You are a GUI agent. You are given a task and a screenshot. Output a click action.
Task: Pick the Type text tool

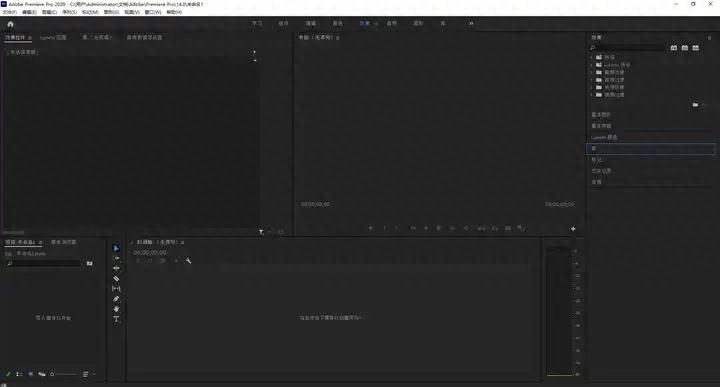[x=116, y=319]
